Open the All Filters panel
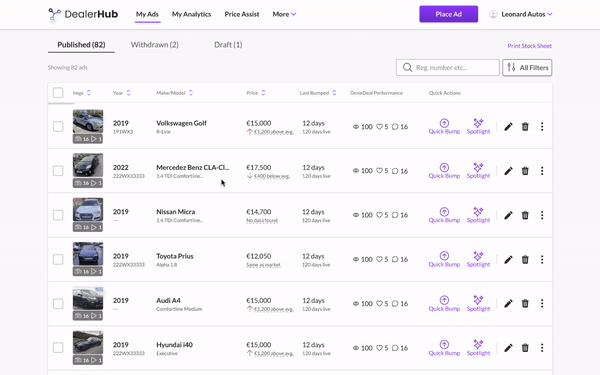The image size is (600, 375). pos(527,68)
